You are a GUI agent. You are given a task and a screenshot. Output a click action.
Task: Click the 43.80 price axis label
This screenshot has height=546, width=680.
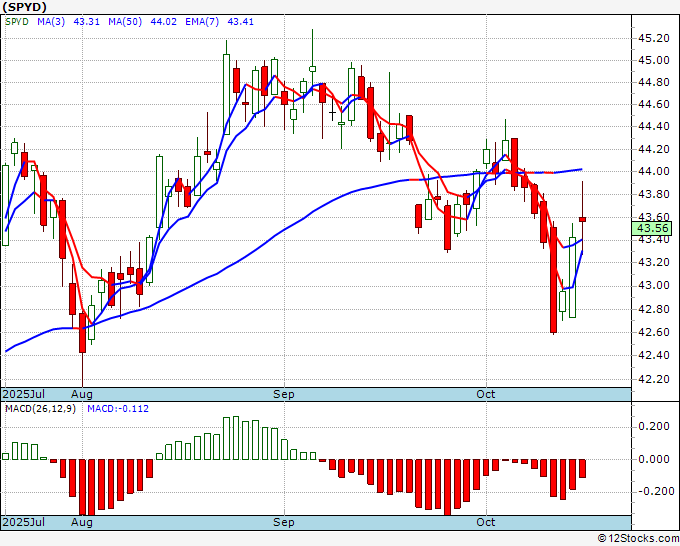tap(654, 194)
